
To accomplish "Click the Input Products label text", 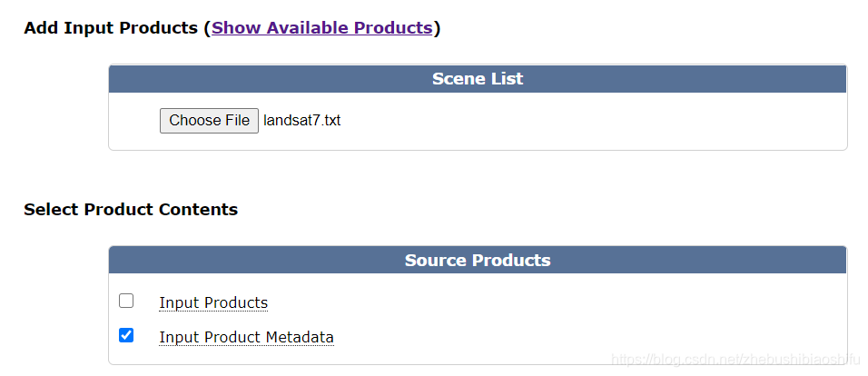I will [213, 302].
